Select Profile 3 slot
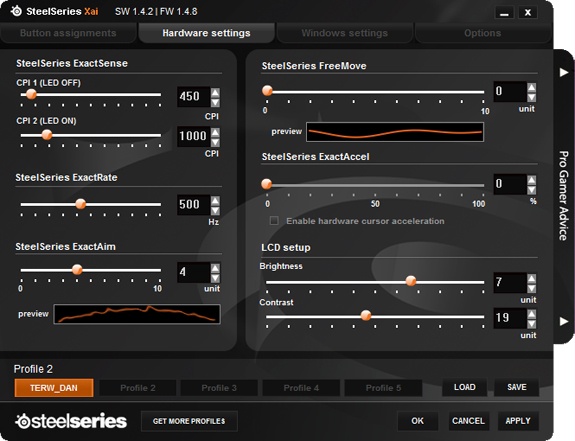This screenshot has width=575, height=441. [x=219, y=388]
